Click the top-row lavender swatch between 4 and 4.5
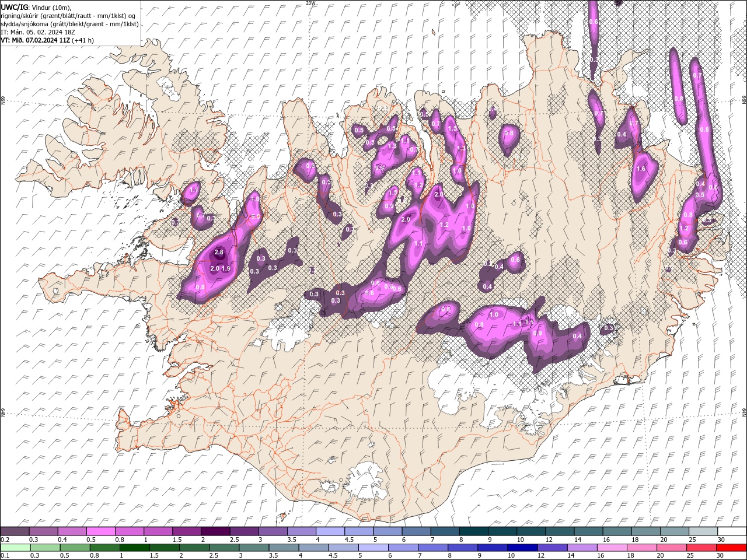The height and width of the screenshot is (560, 747). (x=329, y=531)
